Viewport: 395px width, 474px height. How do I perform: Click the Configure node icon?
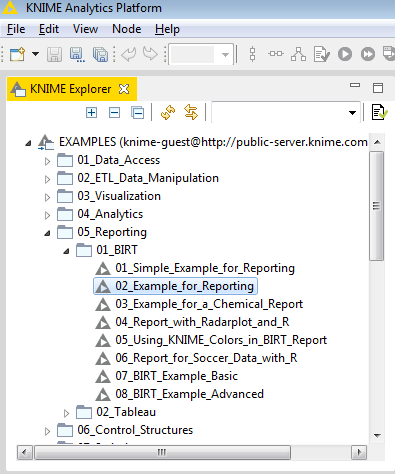click(322, 54)
